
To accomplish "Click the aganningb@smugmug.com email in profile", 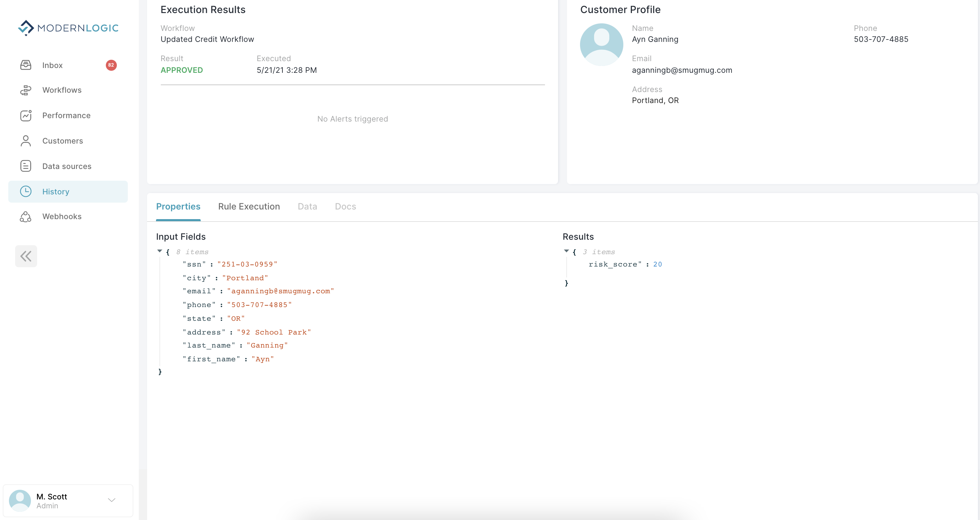I will (x=682, y=70).
